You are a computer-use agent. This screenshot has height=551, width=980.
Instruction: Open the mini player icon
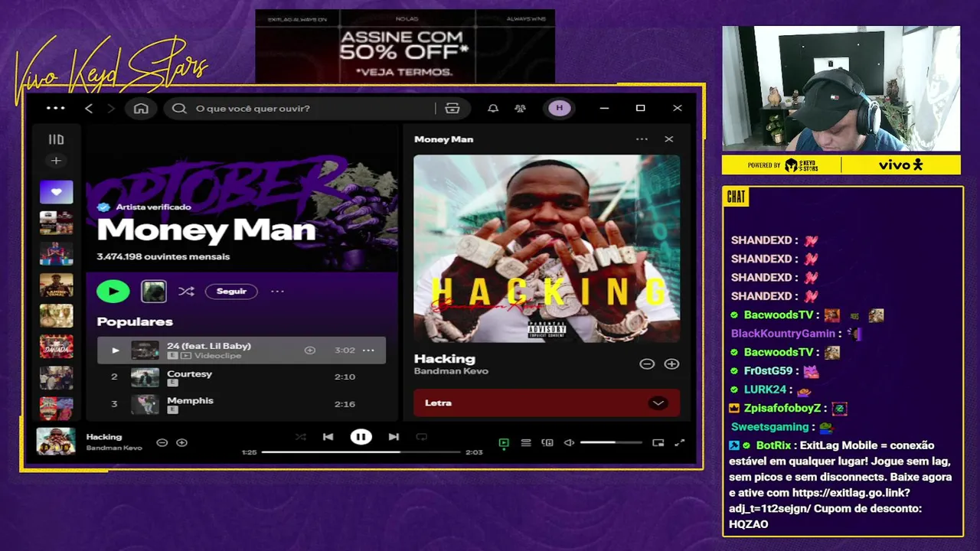[x=658, y=442]
